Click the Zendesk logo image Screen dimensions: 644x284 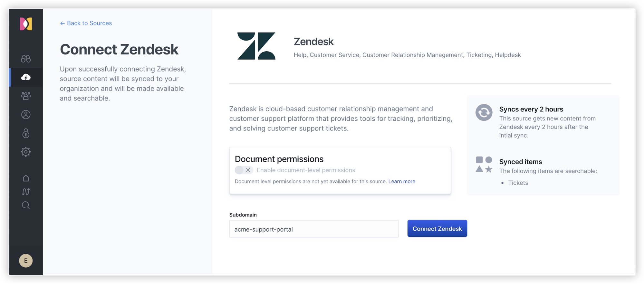pyautogui.click(x=256, y=46)
